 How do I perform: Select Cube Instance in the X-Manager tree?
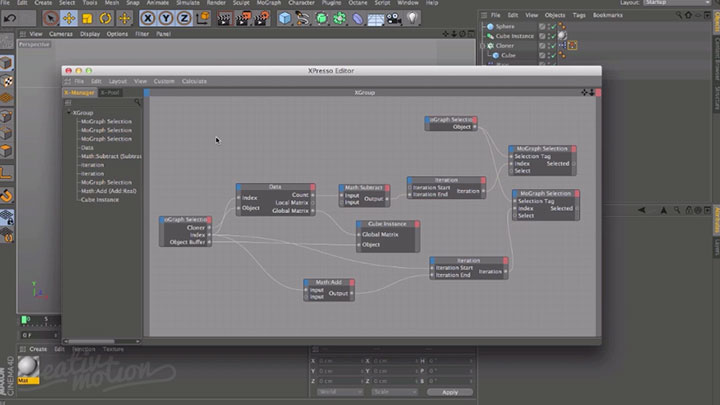tap(100, 200)
